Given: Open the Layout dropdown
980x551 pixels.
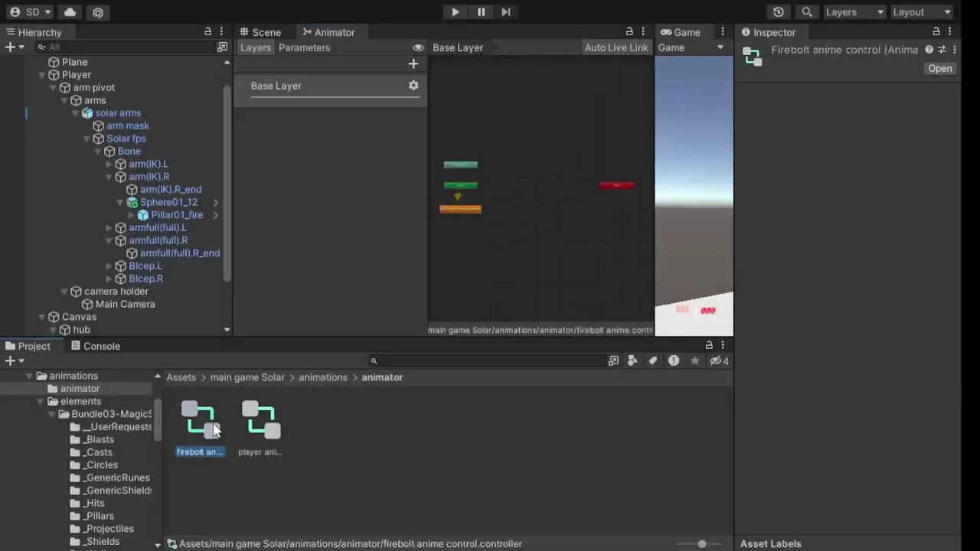Looking at the screenshot, I should (x=921, y=12).
